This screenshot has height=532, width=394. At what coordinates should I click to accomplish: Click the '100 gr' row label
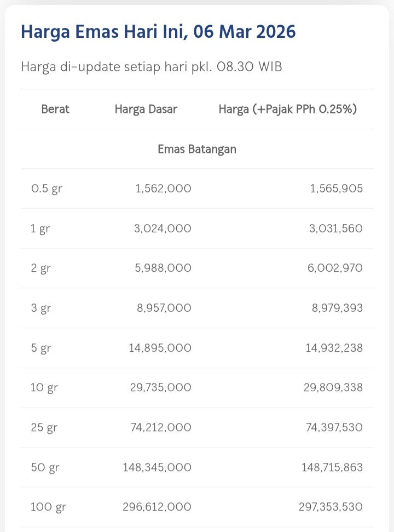click(48, 507)
